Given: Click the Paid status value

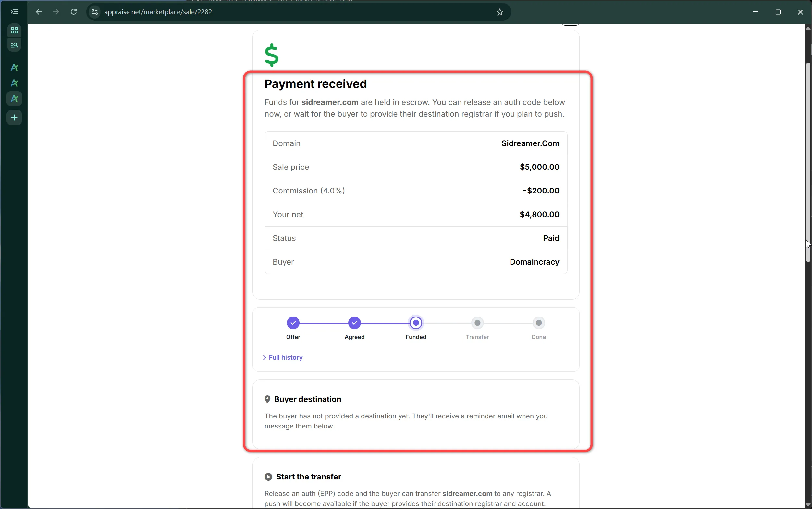Looking at the screenshot, I should pyautogui.click(x=551, y=238).
